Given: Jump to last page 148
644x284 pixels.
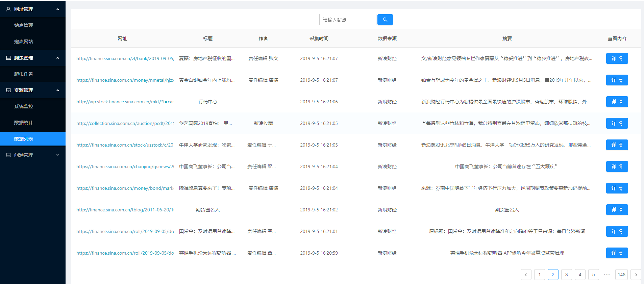Looking at the screenshot, I should 622,275.
